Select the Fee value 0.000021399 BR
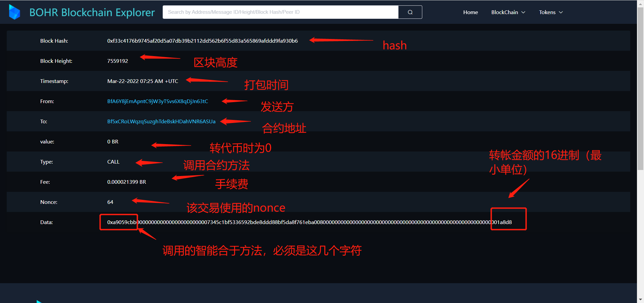This screenshot has width=644, height=303. pos(126,182)
